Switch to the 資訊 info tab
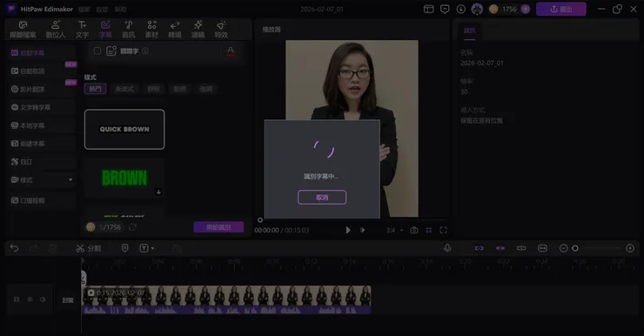 coord(469,30)
